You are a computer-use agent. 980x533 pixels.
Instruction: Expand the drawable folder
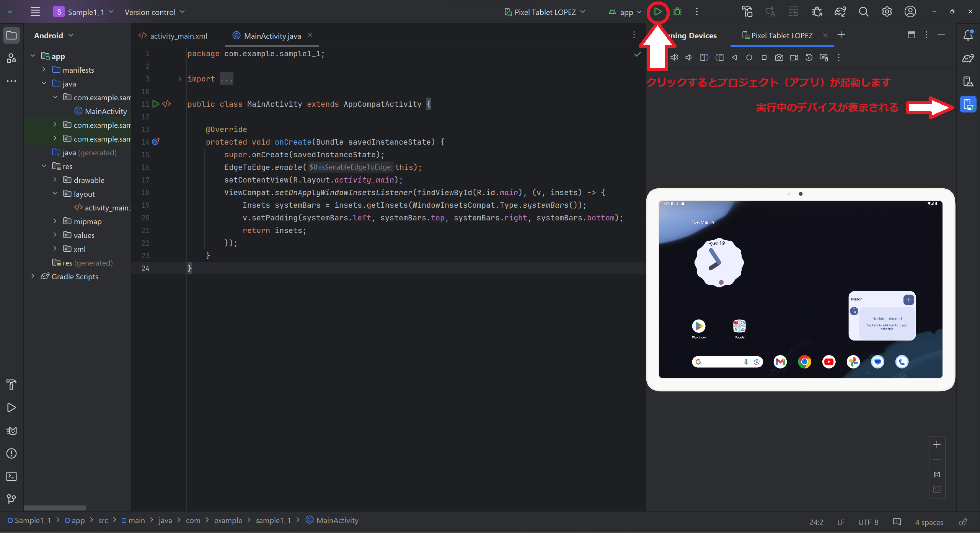coord(55,180)
